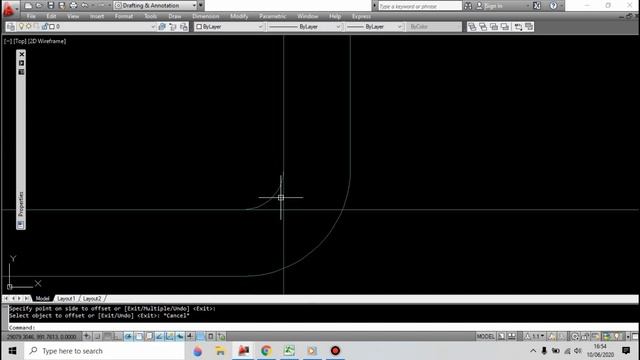Viewport: 640px width, 360px height.
Task: Open the Express menu
Action: point(361,16)
